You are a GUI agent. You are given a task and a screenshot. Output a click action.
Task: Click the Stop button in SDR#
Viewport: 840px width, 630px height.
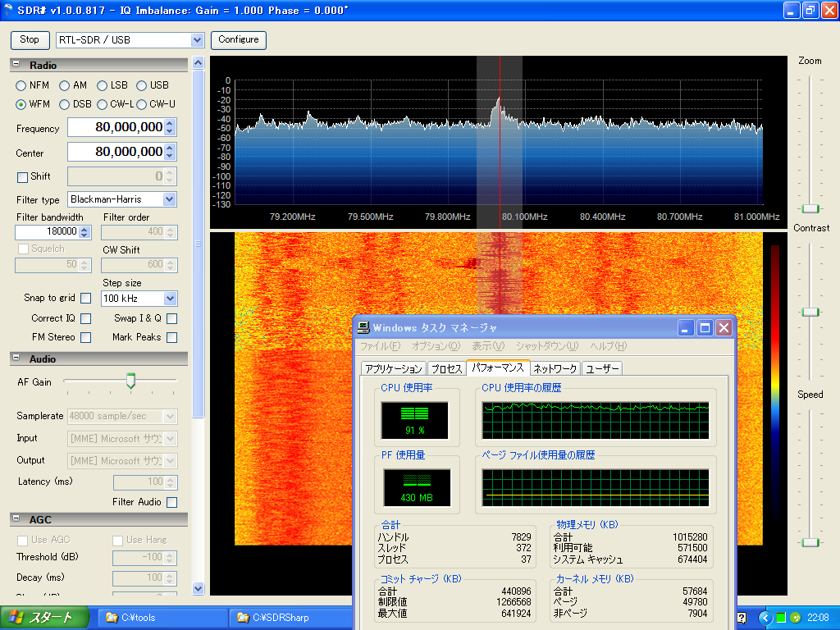point(30,39)
